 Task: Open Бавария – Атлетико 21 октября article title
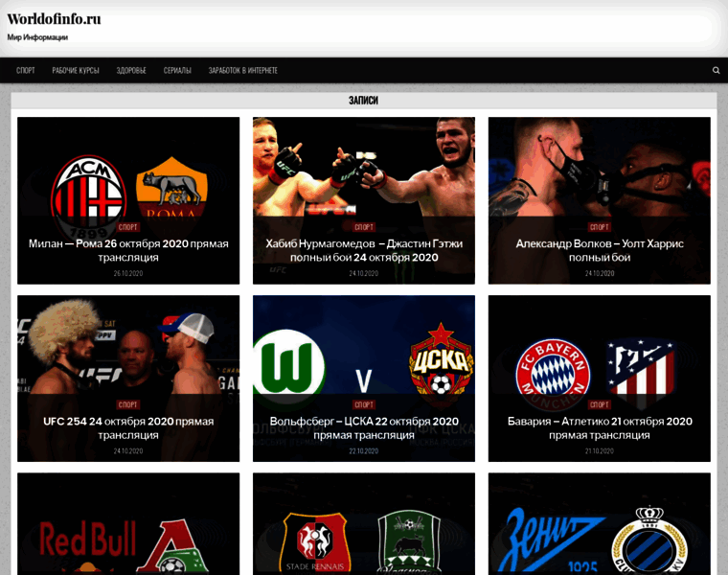tap(600, 427)
